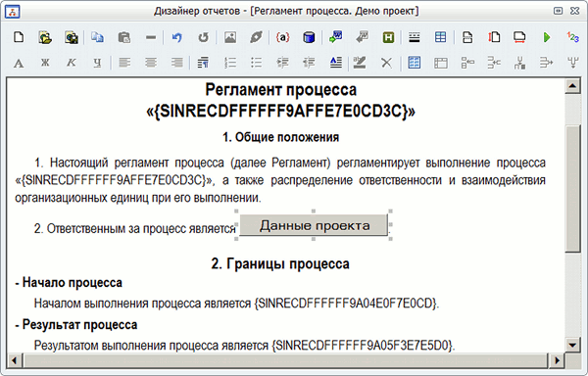Click the fork with square icon
Viewport: 588px width, 376px height.
point(519,63)
